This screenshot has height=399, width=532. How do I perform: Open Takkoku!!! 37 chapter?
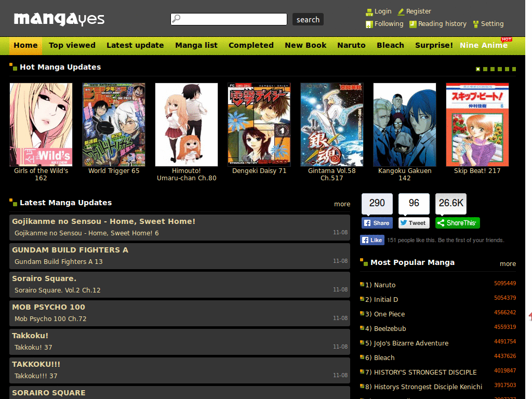point(36,376)
